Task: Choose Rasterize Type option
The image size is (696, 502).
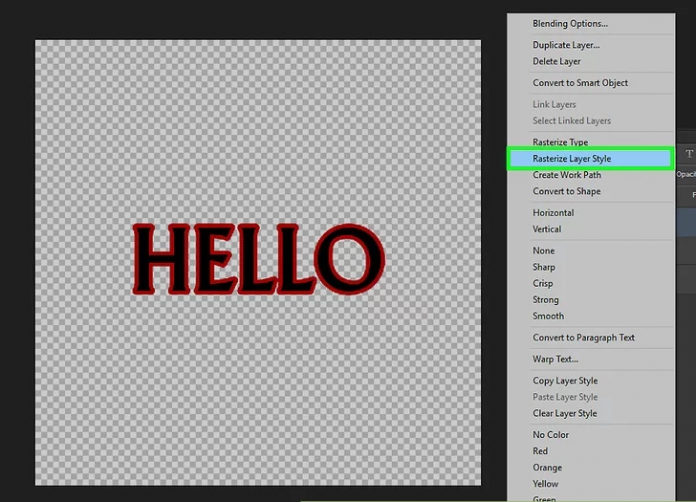Action: [x=560, y=142]
